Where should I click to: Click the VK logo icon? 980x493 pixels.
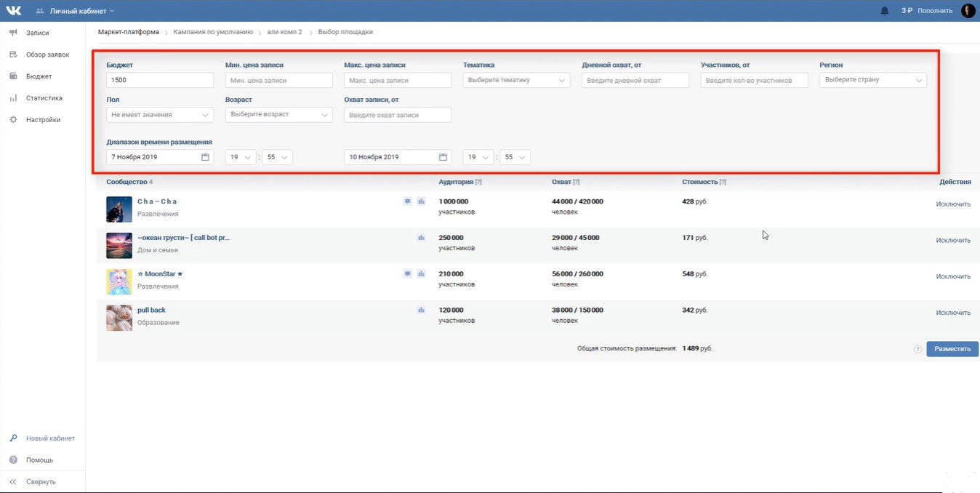[14, 11]
